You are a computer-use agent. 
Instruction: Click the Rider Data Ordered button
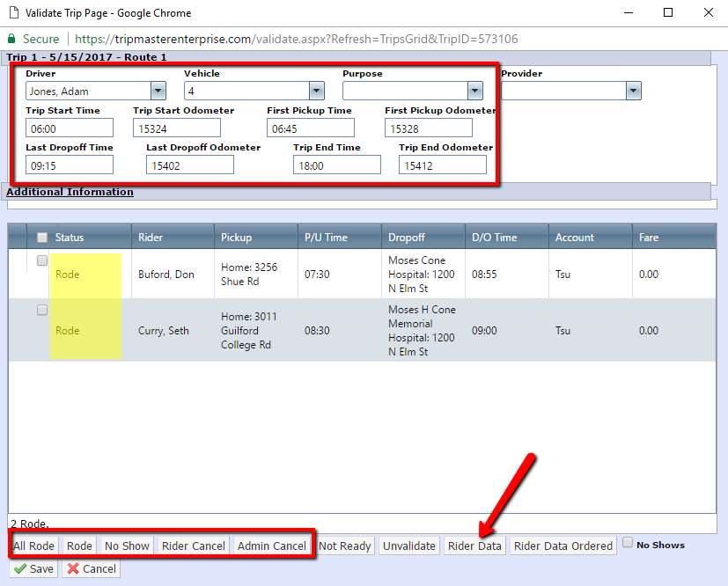pos(563,546)
